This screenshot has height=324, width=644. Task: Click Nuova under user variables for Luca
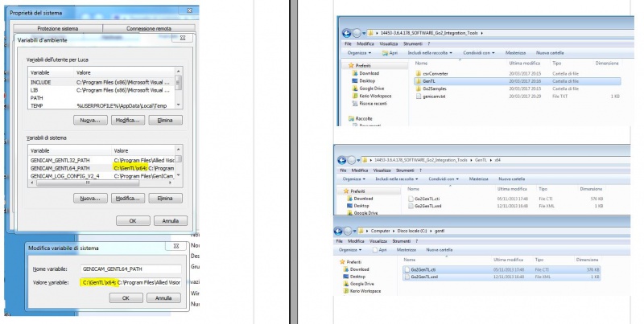[90, 120]
